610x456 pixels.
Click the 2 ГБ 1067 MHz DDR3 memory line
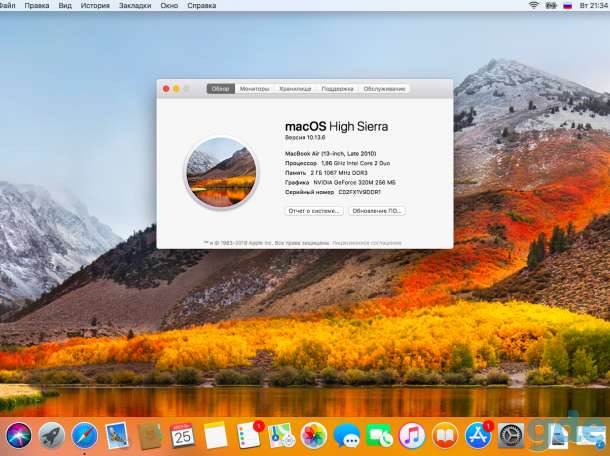[x=326, y=173]
